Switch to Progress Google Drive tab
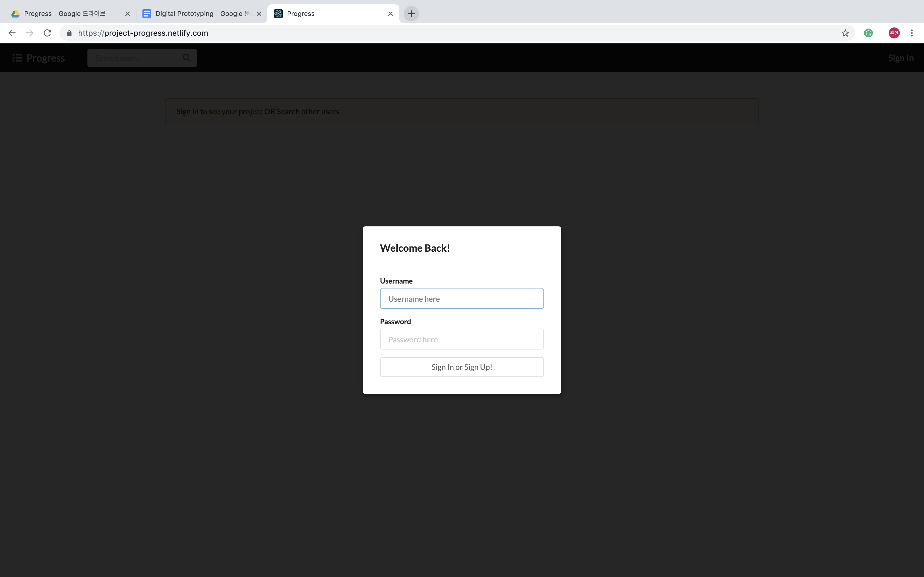924x577 pixels. pos(65,14)
